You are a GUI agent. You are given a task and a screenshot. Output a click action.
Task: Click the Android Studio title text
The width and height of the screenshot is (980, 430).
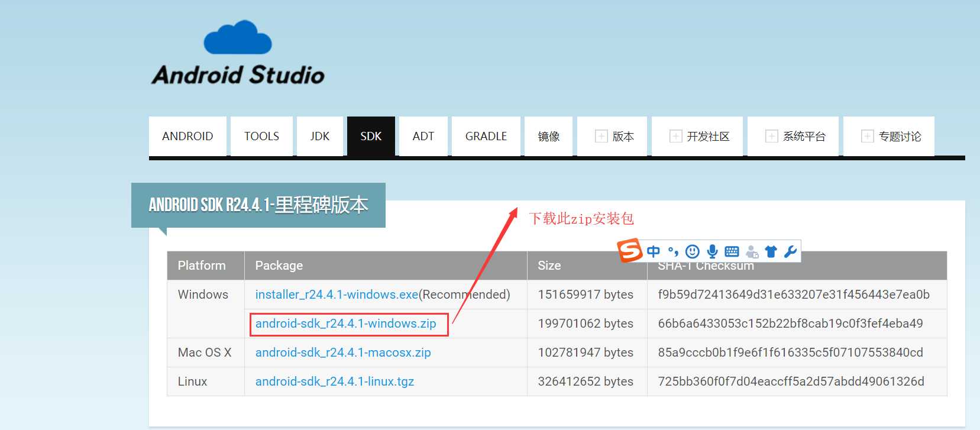[x=238, y=75]
